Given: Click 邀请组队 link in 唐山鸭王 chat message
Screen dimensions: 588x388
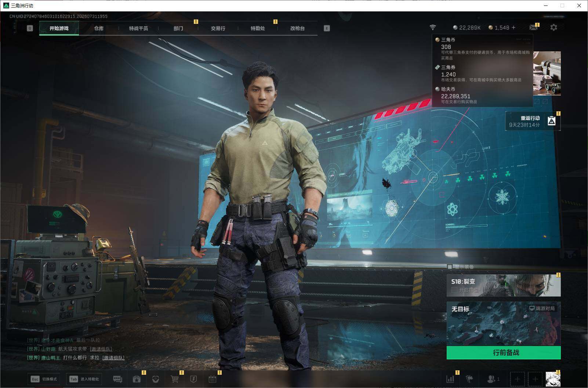Looking at the screenshot, I should coord(113,358).
